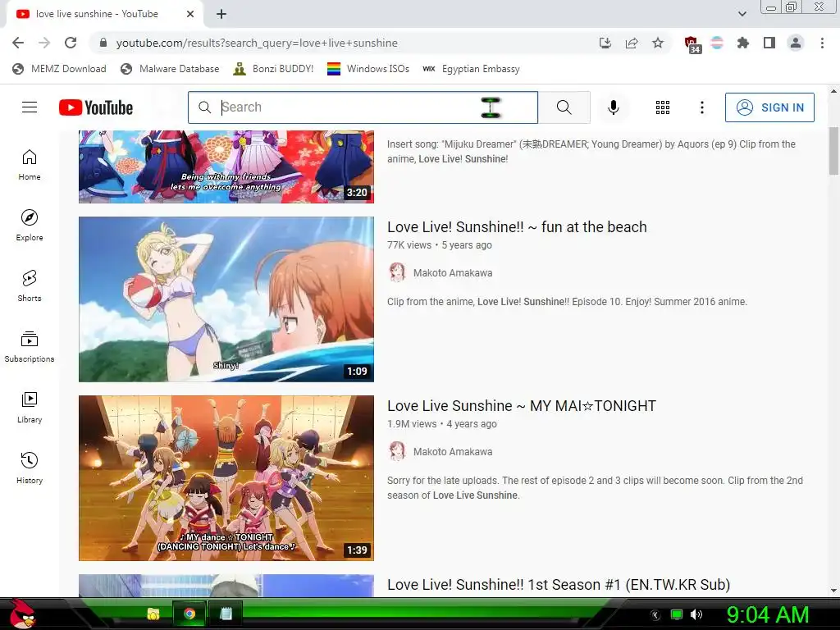Open the notepad taskbar icon
840x630 pixels.
[x=226, y=614]
